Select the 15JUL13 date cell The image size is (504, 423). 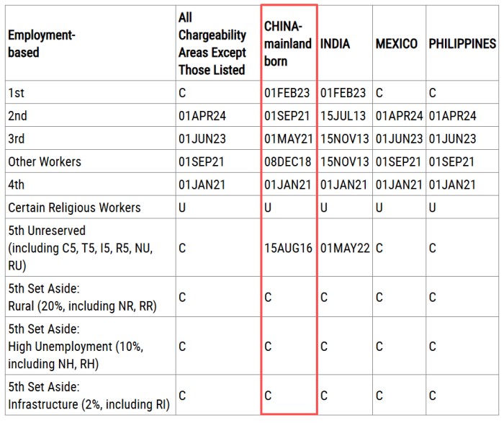343,116
